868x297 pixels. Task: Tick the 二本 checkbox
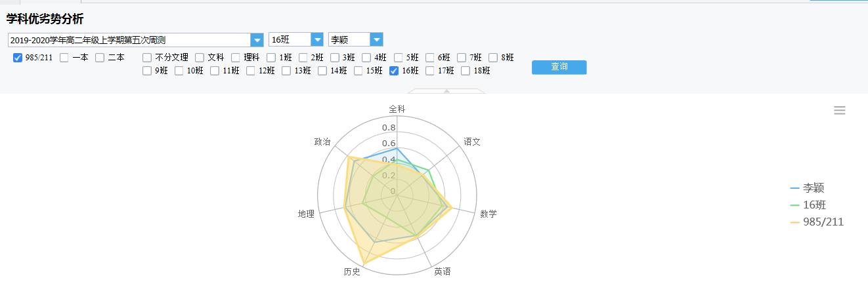(100, 58)
